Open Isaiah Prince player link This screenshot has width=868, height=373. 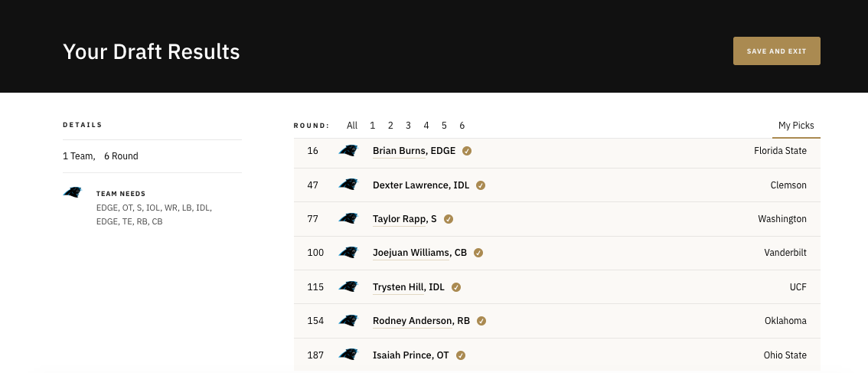411,355
